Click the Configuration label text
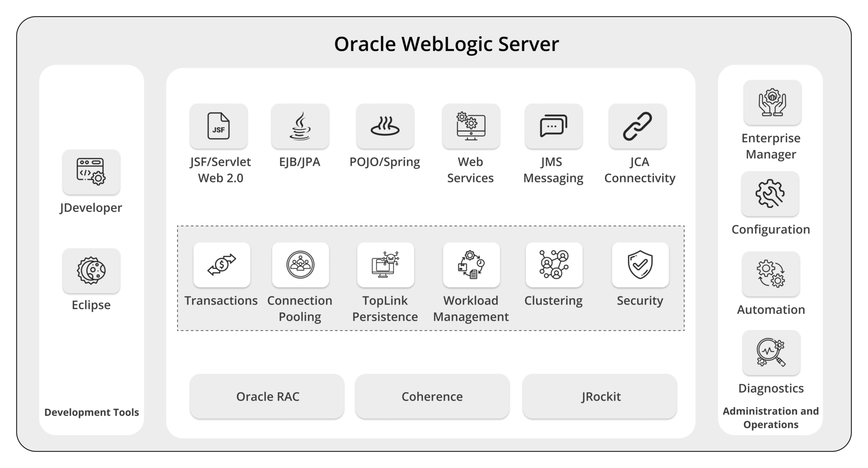The image size is (868, 468). tap(771, 230)
